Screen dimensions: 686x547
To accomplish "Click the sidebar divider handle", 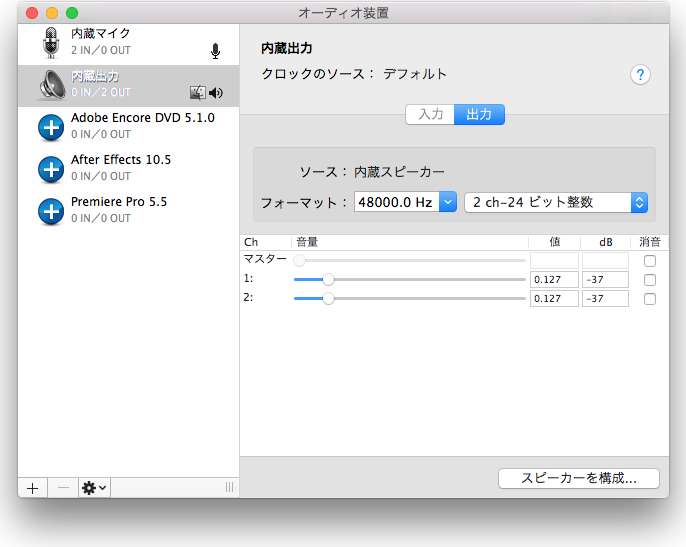I will 229,487.
